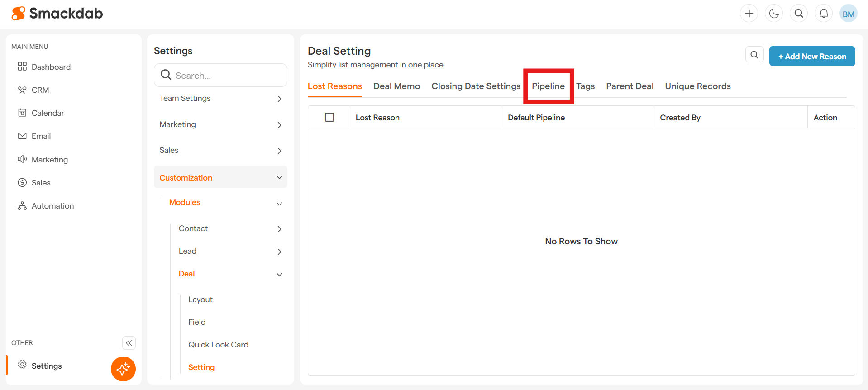Click the search icon beside Add New Reason
The image size is (868, 390).
(x=754, y=55)
